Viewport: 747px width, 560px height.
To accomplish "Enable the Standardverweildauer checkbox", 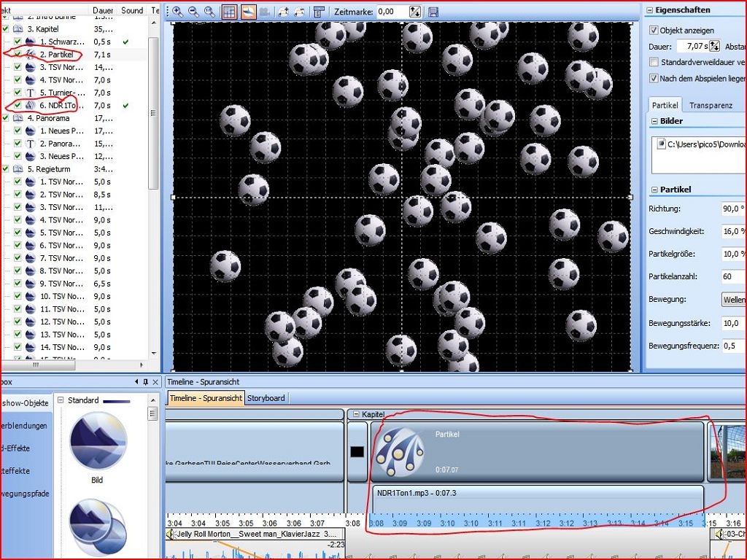I will (654, 63).
